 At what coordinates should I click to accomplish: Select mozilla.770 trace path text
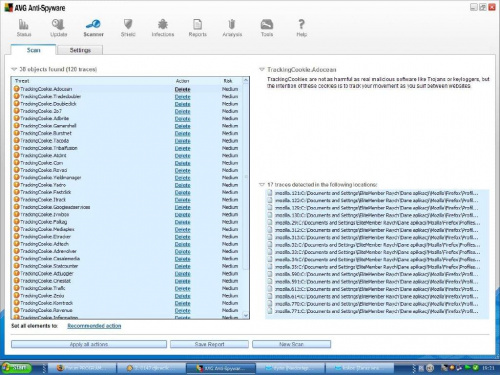point(377,304)
